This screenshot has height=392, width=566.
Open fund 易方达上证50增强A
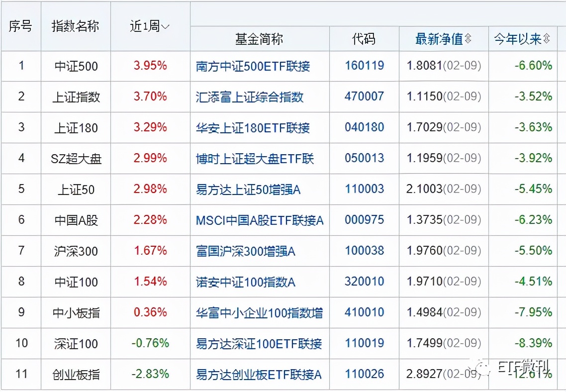[248, 189]
